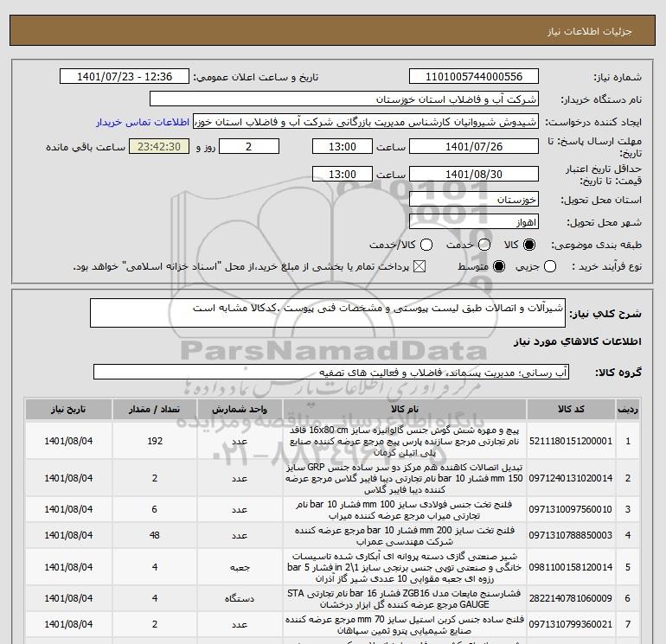
Task: Click the price validity date 1401/08/30
Action: (x=474, y=174)
